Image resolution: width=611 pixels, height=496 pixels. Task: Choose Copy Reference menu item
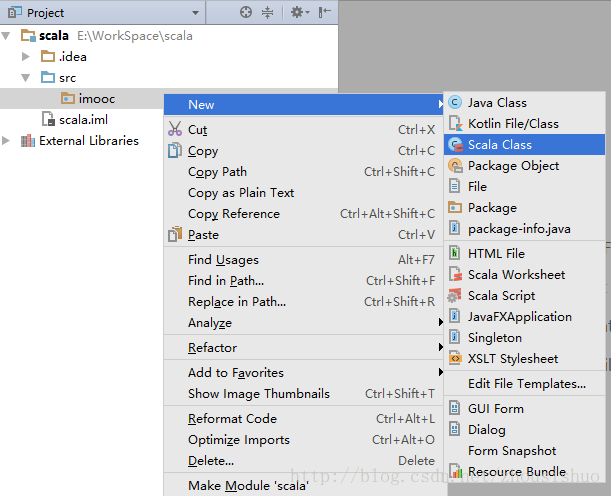[304, 214]
